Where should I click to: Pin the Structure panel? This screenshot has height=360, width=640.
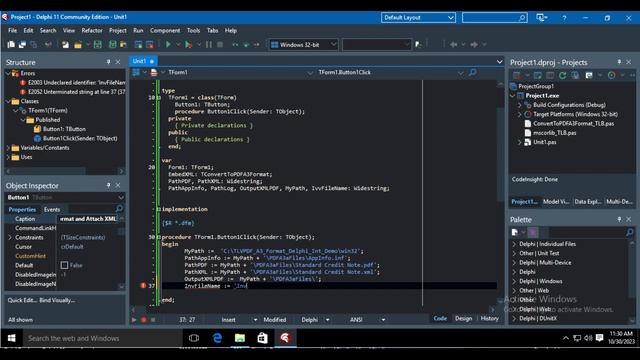pos(108,62)
